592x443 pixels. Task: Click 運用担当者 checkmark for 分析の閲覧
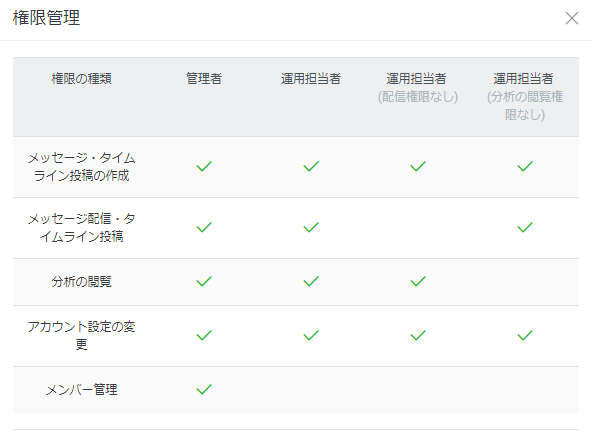(311, 281)
